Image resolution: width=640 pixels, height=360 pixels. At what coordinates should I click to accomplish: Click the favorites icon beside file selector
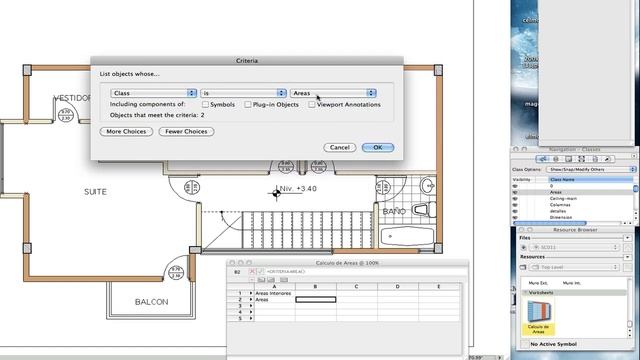point(524,247)
